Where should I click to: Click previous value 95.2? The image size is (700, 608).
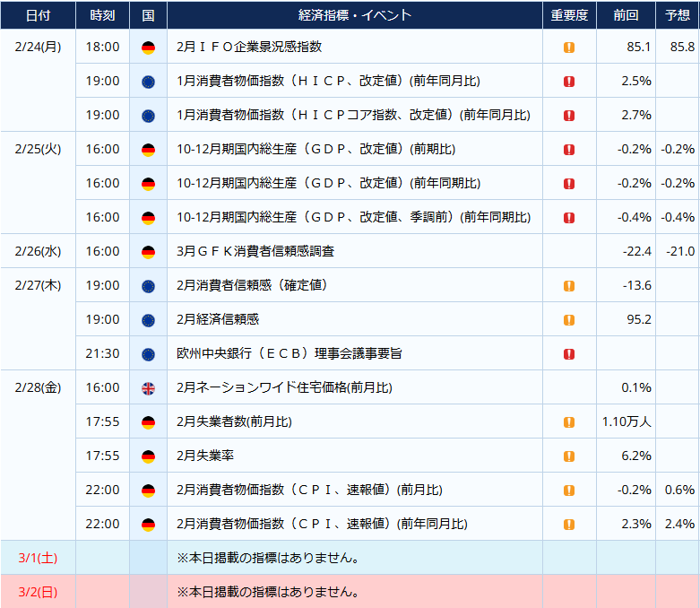639,319
